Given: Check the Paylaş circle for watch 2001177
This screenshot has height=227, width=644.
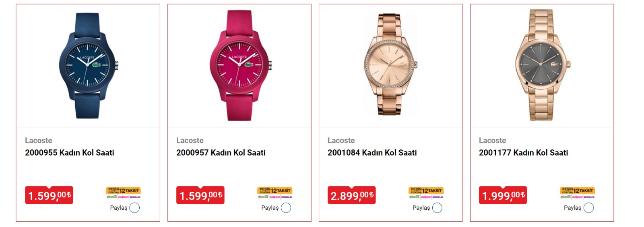Looking at the screenshot, I should coord(588,208).
